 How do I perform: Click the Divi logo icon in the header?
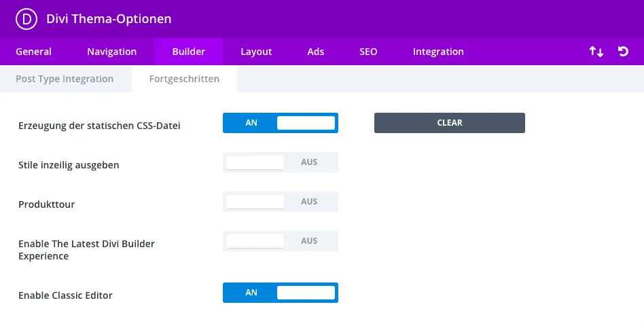click(x=26, y=19)
